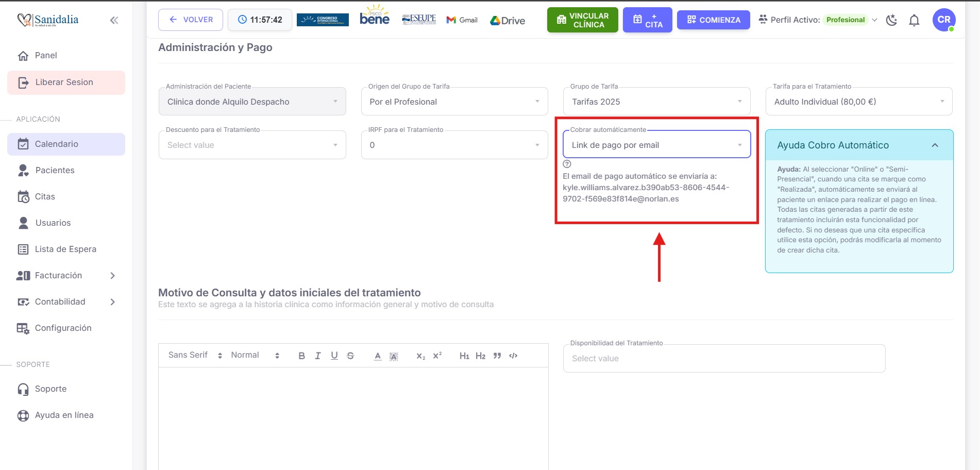Collapse the Ayuda Cobro Automático panel
Viewport: 980px width, 470px height.
935,145
